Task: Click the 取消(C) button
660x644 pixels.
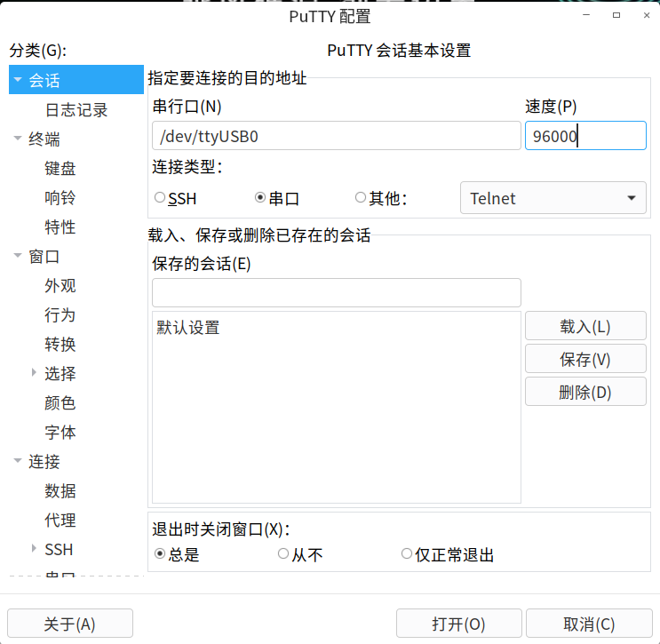Action: tap(589, 624)
